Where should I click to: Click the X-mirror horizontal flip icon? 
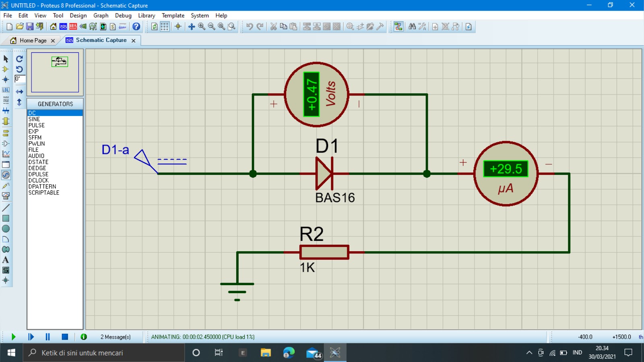[x=19, y=92]
